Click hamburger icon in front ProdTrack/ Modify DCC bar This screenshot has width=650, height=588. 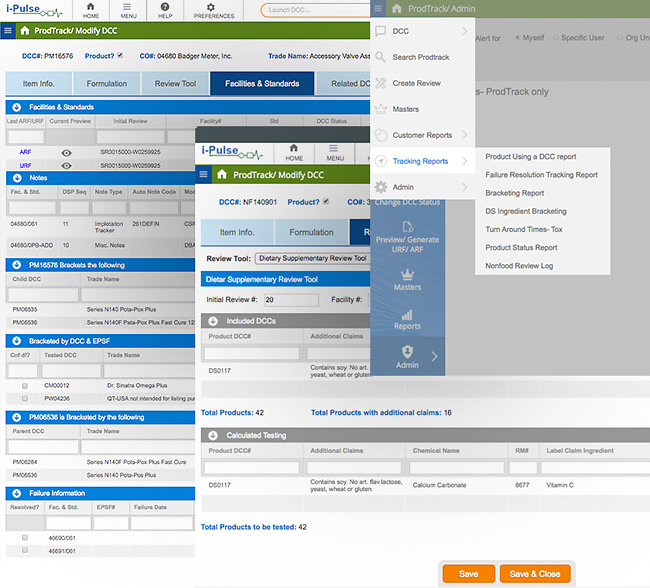(x=204, y=174)
